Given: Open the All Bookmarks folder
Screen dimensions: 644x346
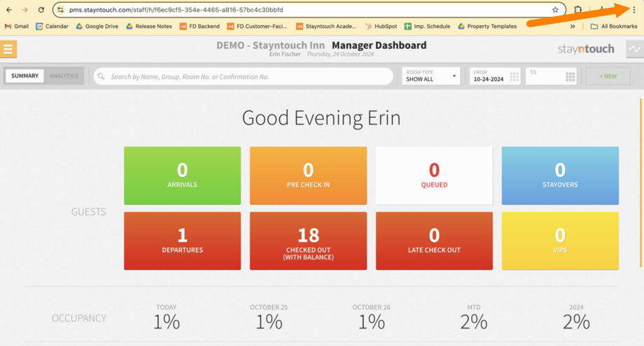Looking at the screenshot, I should click(x=614, y=27).
